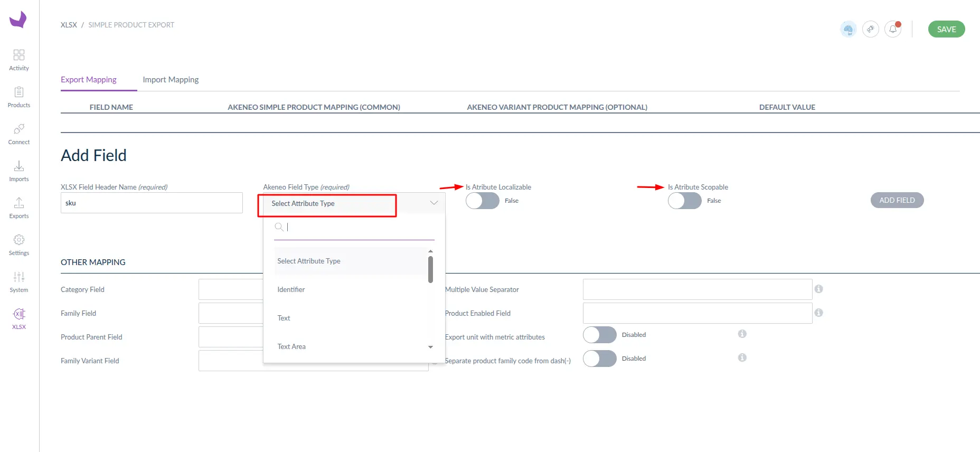The image size is (980, 452).
Task: Open the notifications bell
Action: pyautogui.click(x=893, y=29)
